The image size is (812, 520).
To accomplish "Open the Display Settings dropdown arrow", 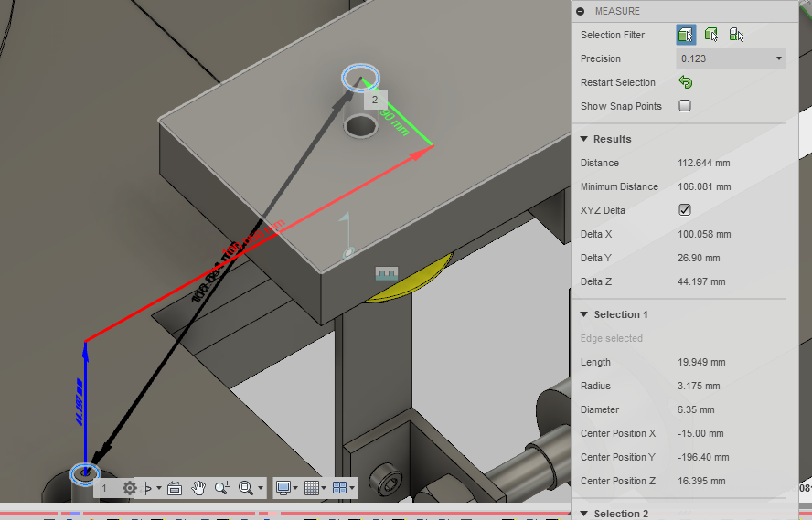I will pos(295,488).
